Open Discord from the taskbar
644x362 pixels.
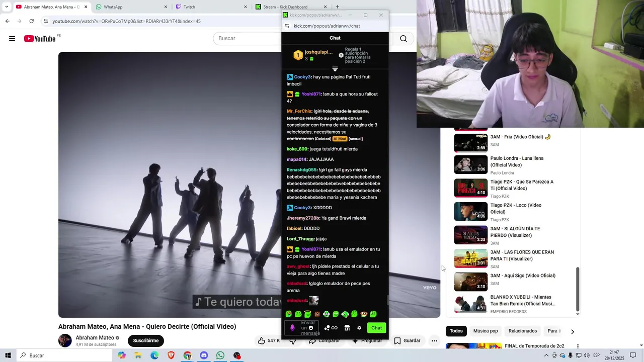(x=204, y=355)
